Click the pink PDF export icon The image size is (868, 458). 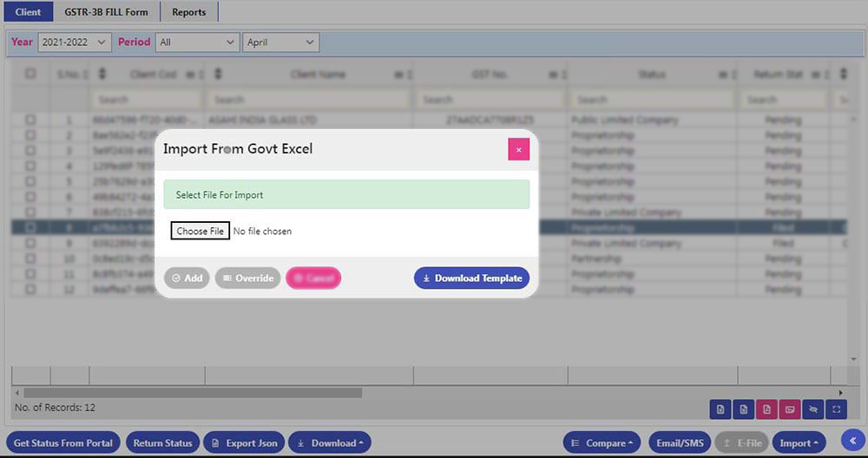pos(766,409)
